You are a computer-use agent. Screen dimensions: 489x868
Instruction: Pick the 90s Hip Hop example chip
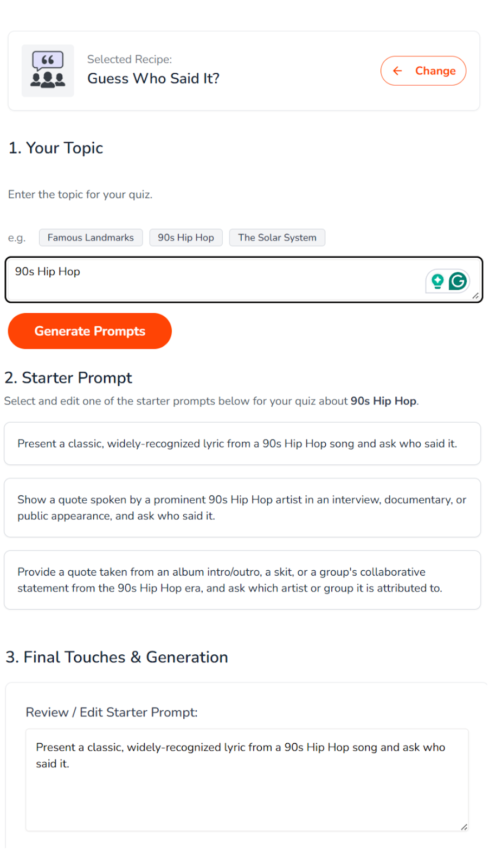pos(186,238)
